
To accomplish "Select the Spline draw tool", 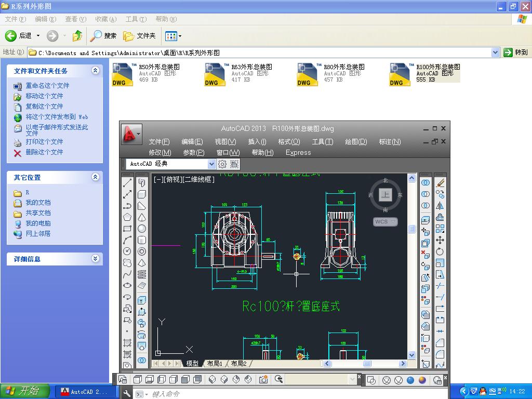I will point(127,274).
